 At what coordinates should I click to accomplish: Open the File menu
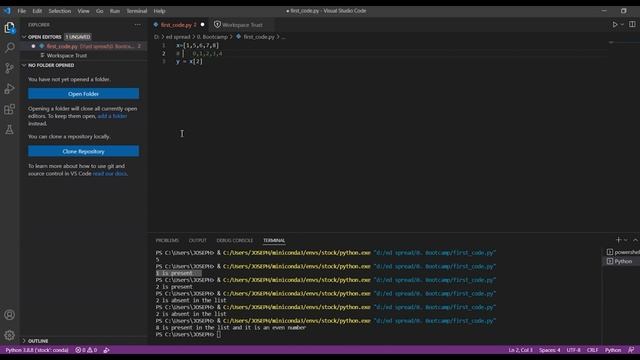tap(22, 11)
